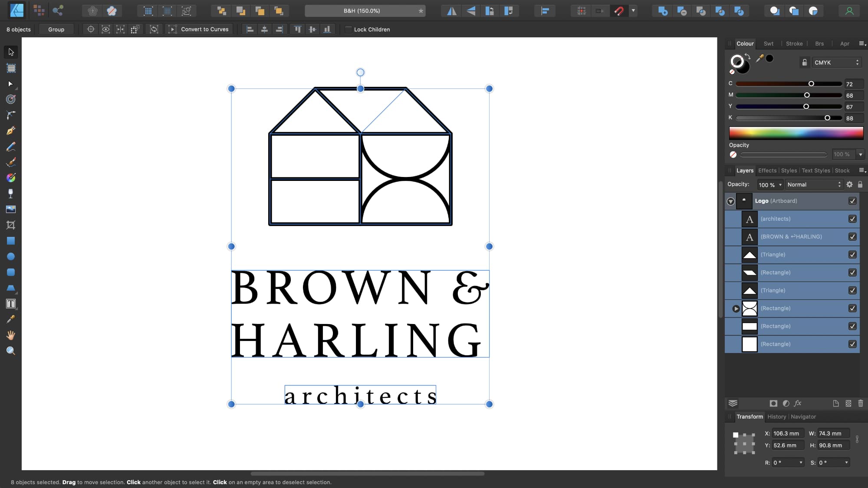Select the Rectangle tool in toolbar

[x=11, y=241]
